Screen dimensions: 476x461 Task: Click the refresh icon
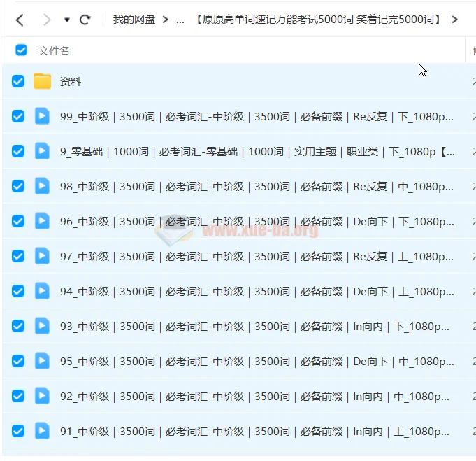(85, 20)
